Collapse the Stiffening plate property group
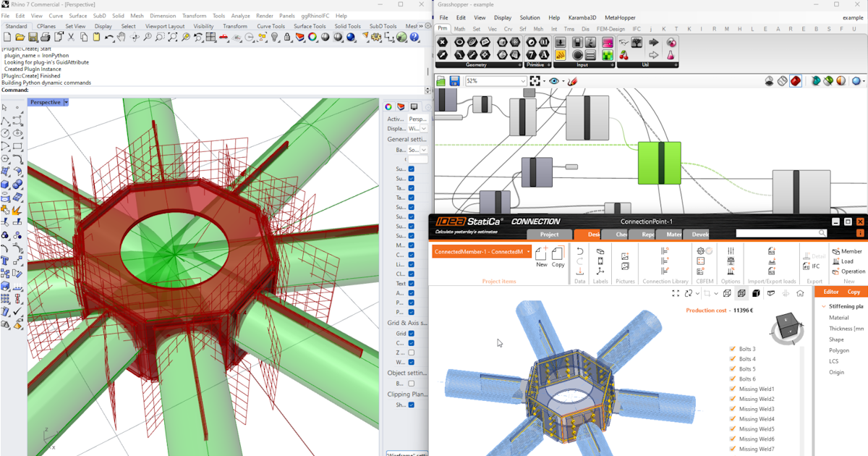The width and height of the screenshot is (868, 456). tap(823, 306)
